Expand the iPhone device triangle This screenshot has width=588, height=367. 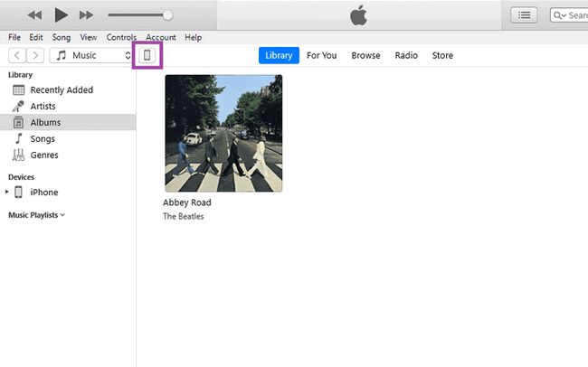coord(6,192)
